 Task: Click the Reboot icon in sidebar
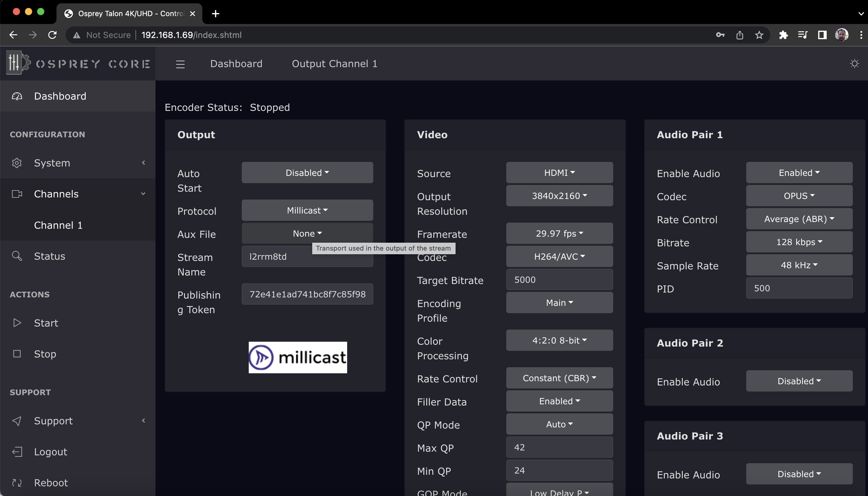17,482
